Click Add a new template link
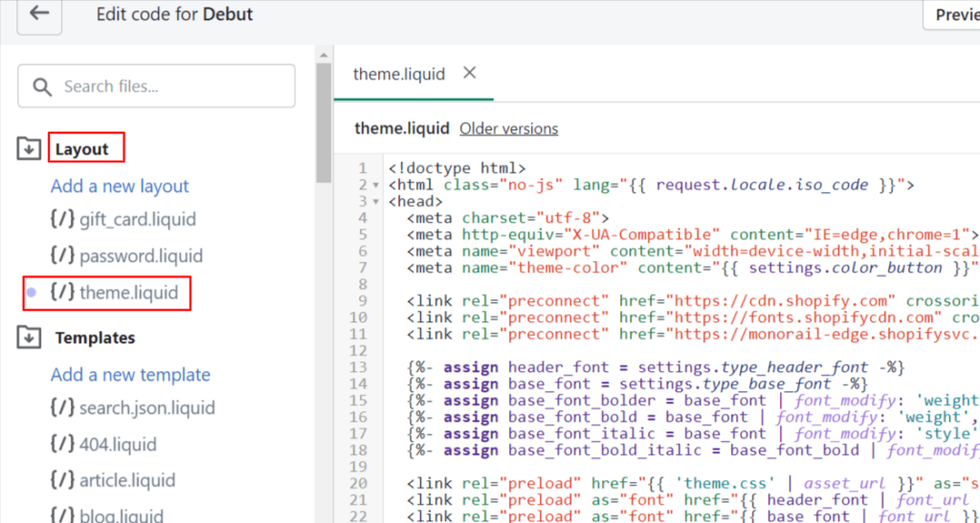980x523 pixels. click(x=130, y=375)
